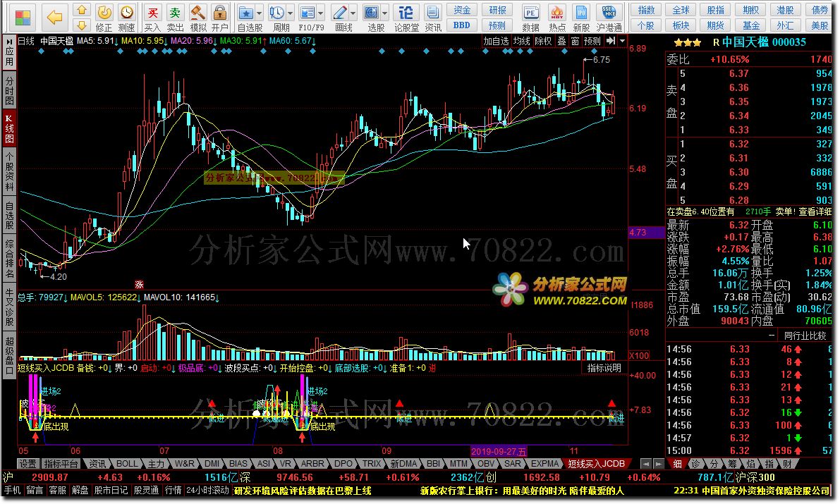The width and height of the screenshot is (840, 504).
Task: Expand the dash dropdown beside 同行业比较
Action: 772,336
